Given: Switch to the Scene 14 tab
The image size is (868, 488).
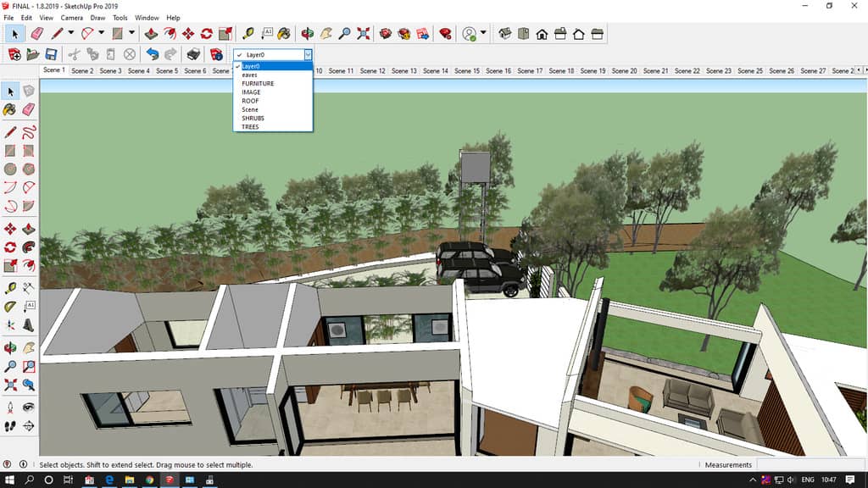Looking at the screenshot, I should 436,71.
